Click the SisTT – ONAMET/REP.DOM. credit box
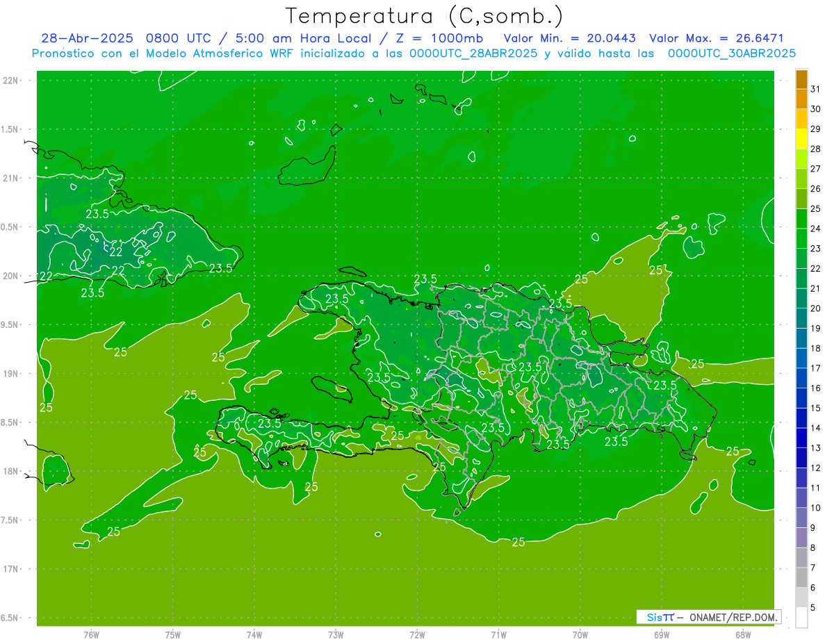 (x=708, y=617)
